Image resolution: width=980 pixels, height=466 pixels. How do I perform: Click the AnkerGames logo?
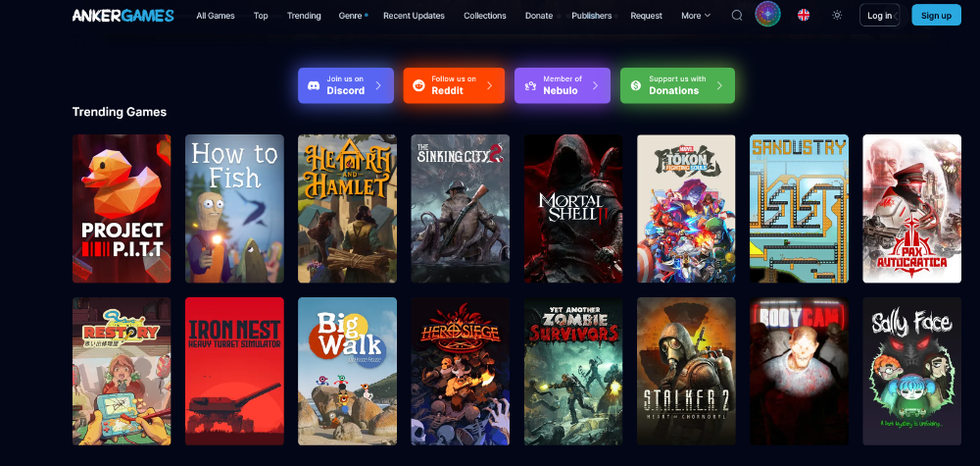[123, 15]
